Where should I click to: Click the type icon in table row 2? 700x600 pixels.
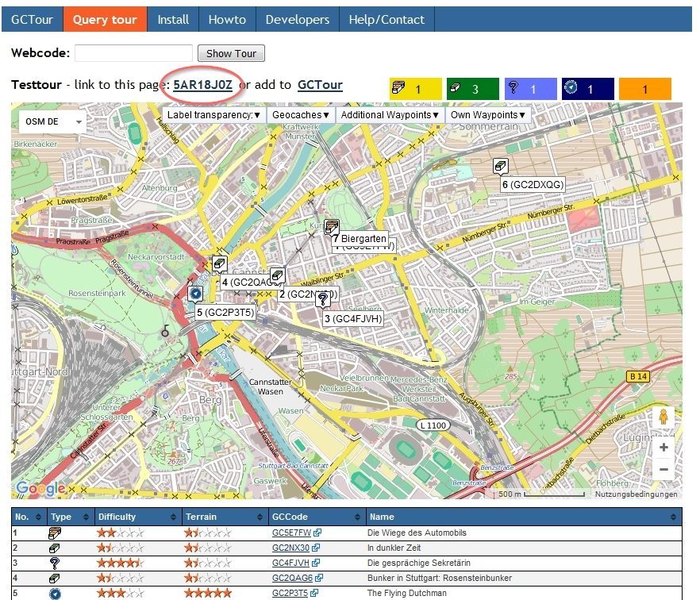point(55,548)
